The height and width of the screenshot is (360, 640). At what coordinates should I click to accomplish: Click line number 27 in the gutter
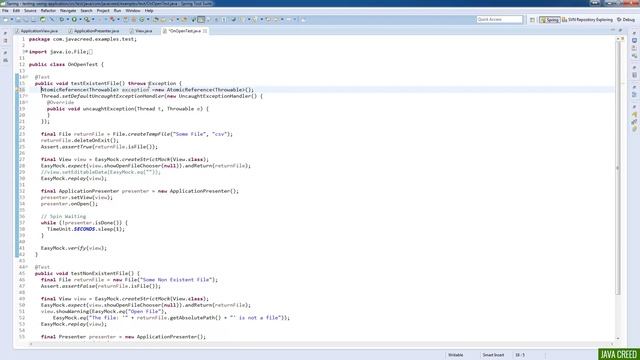click(x=22, y=160)
